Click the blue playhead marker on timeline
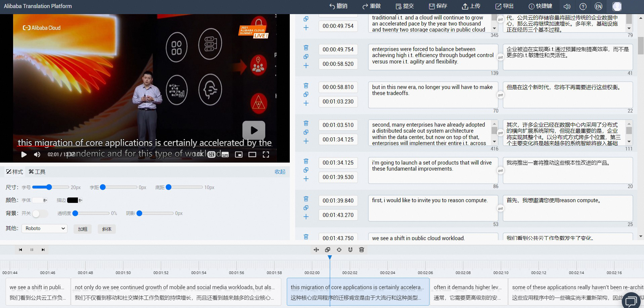Viewport: 644px width, 308px height. pyautogui.click(x=330, y=257)
